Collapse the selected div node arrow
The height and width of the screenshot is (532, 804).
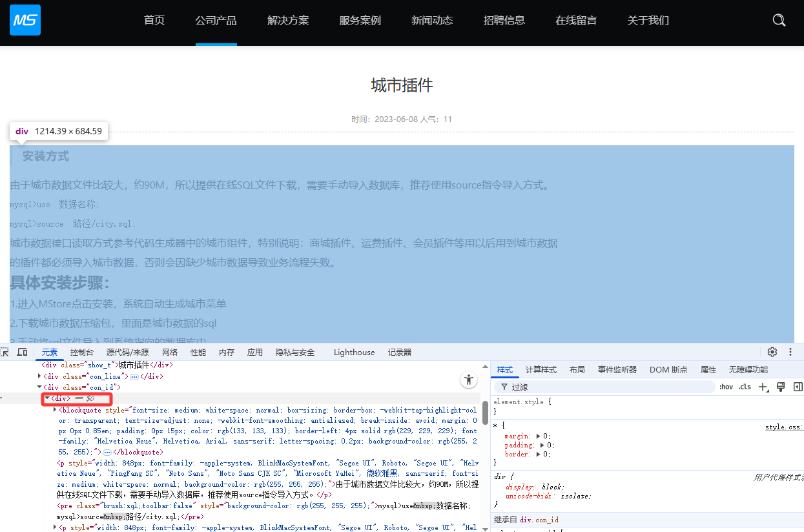(47, 398)
